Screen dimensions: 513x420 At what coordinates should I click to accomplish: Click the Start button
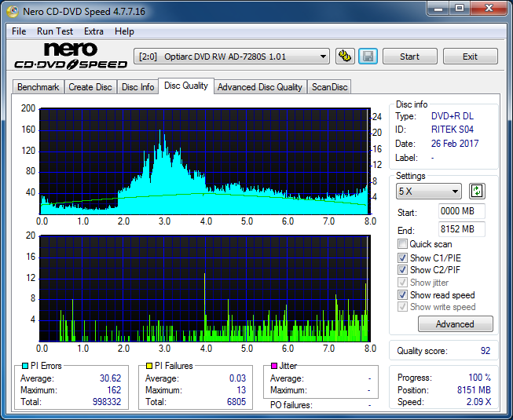point(409,57)
